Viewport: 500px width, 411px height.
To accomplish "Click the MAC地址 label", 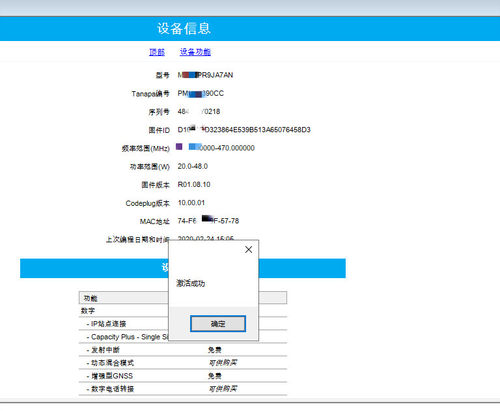I will click(155, 221).
